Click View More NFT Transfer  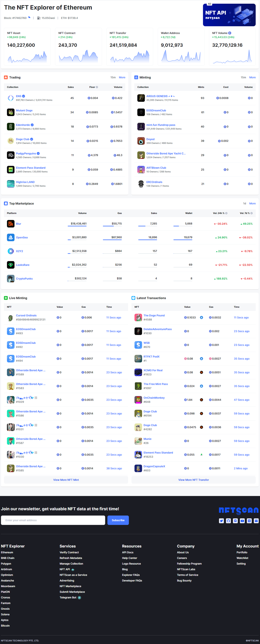pyautogui.click(x=193, y=480)
